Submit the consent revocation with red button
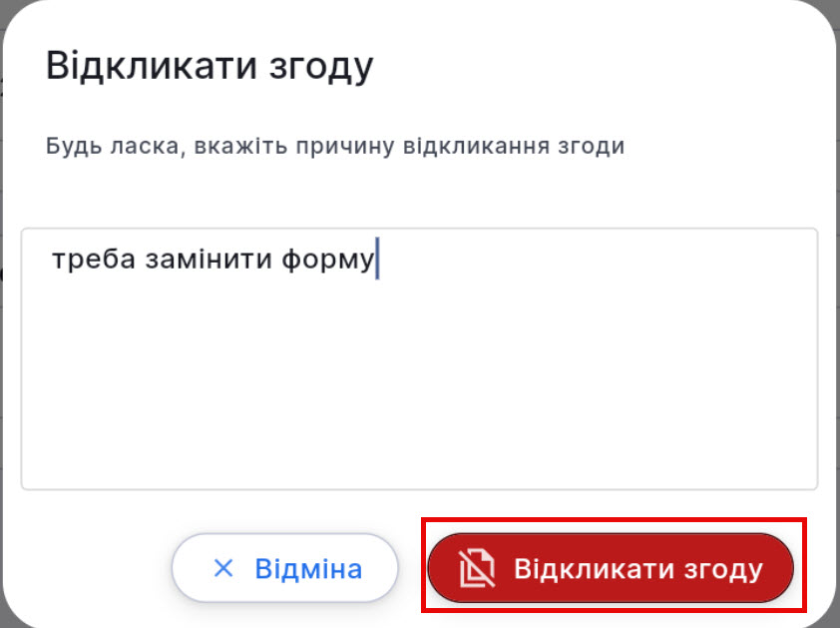Image resolution: width=840 pixels, height=628 pixels. pos(609,567)
